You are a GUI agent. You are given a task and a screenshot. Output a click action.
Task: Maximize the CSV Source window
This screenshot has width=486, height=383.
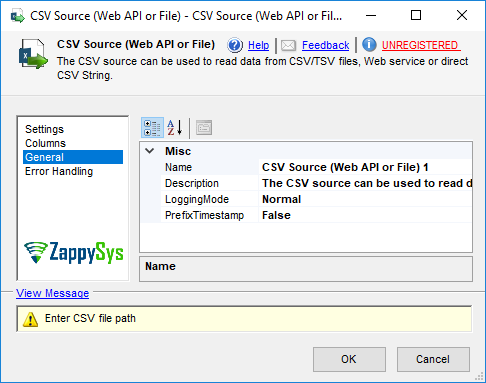(416, 15)
